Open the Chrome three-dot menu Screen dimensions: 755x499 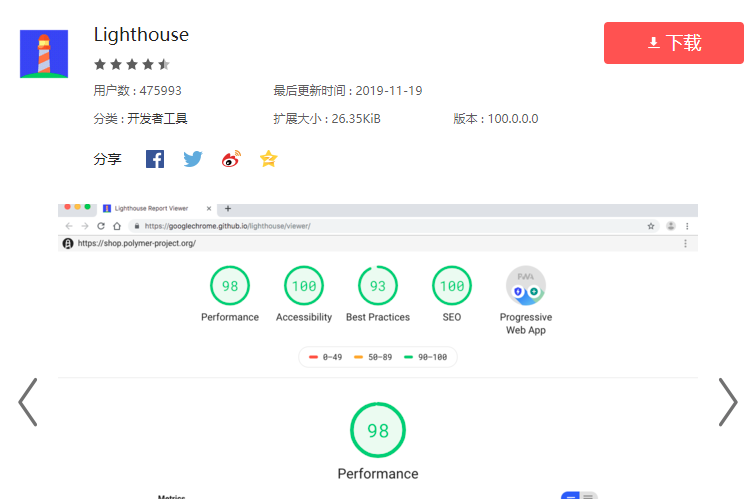coord(687,226)
